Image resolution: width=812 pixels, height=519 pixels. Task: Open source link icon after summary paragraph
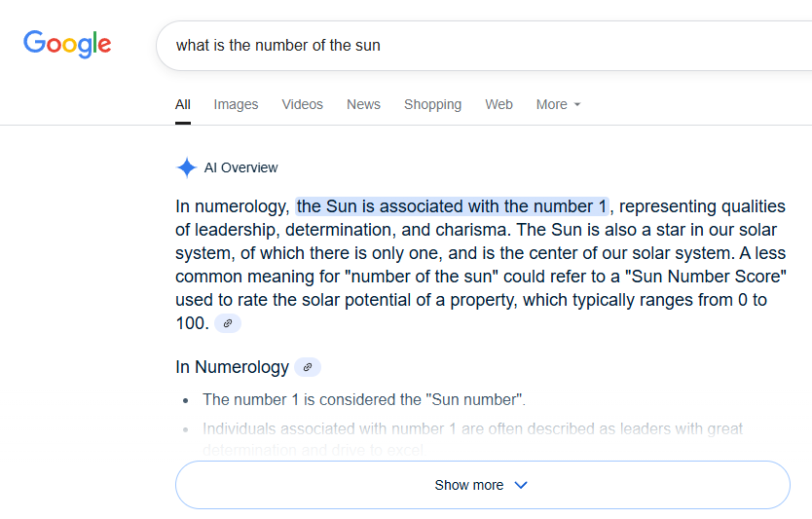[228, 323]
